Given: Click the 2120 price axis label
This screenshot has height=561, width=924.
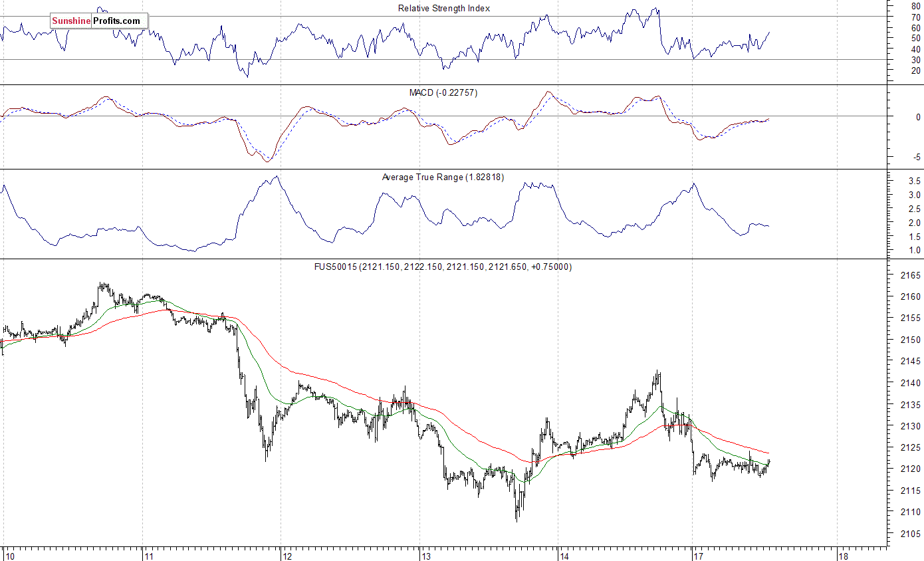Looking at the screenshot, I should coord(910,469).
